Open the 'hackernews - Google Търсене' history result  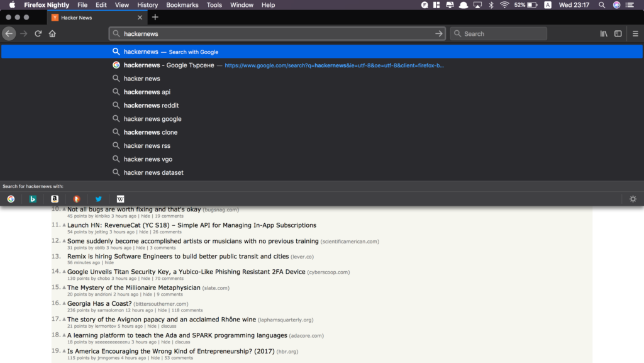(322, 65)
